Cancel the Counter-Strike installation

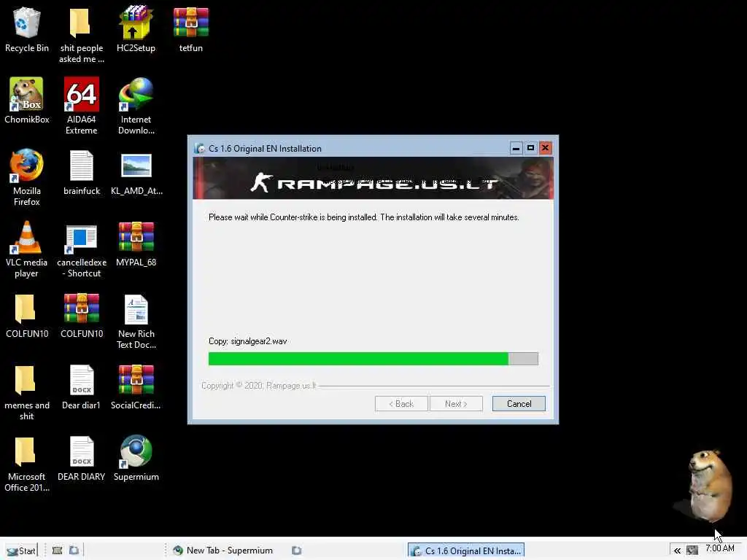click(519, 404)
